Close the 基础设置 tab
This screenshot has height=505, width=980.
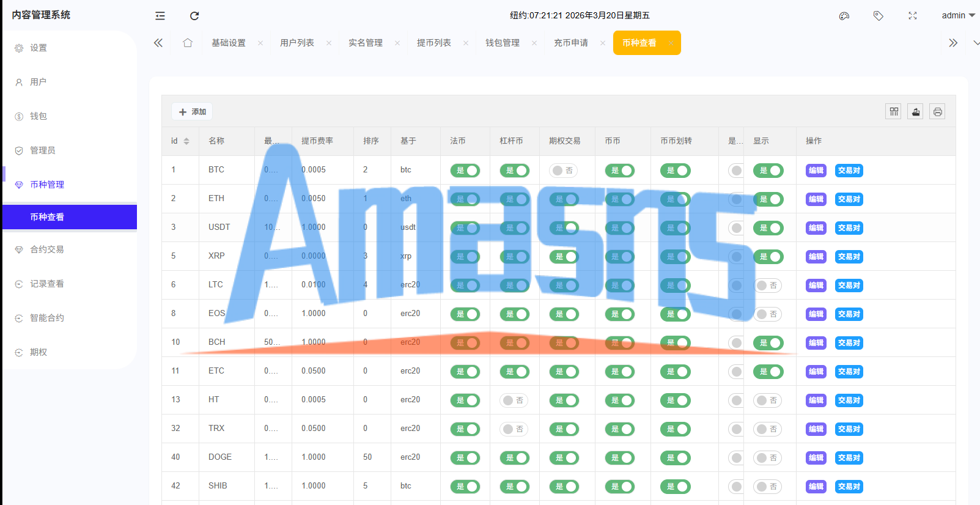click(260, 43)
